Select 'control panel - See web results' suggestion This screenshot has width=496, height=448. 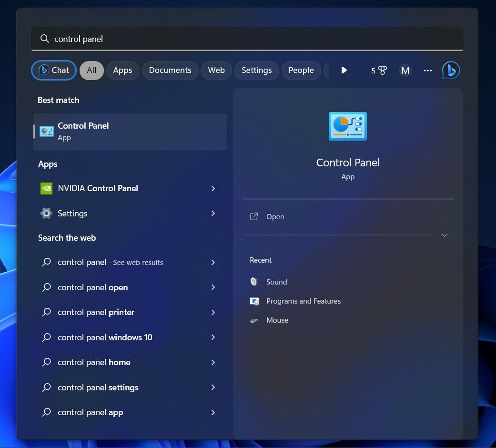point(130,262)
